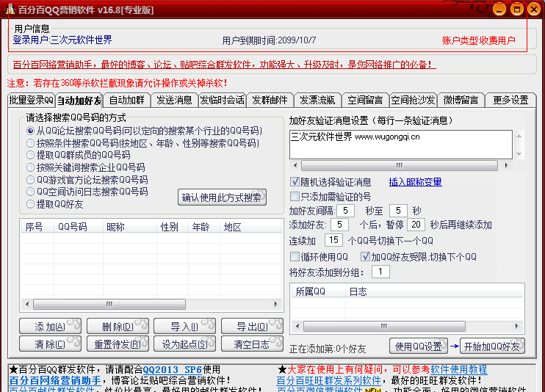Click 开始加QQ好友 to start adding
545x392 pixels.
pyautogui.click(x=492, y=346)
